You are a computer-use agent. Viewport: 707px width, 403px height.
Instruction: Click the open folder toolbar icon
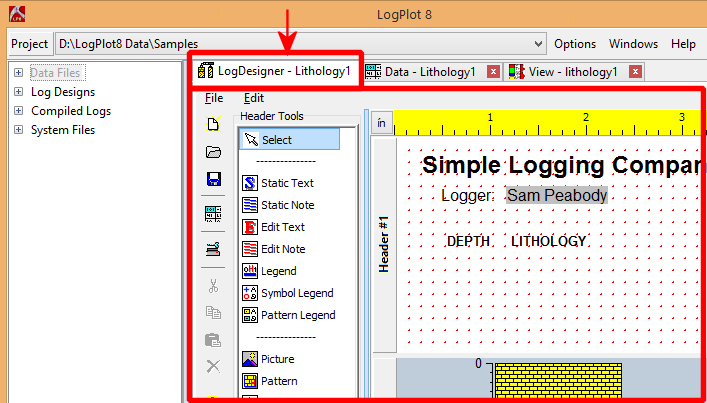click(x=213, y=152)
